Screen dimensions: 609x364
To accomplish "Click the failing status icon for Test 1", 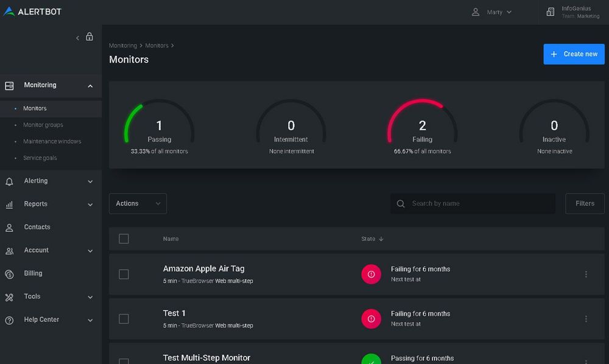I will [371, 319].
